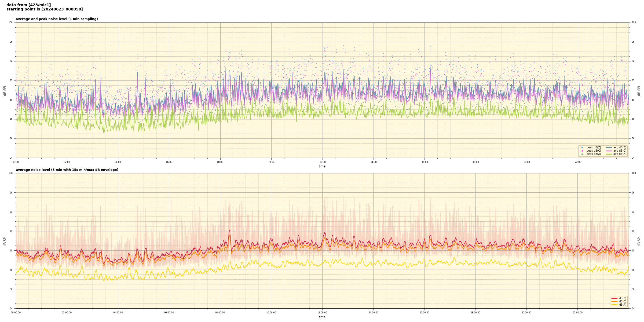
Task: Select avg dB(C) legend line
Action: coord(609,151)
